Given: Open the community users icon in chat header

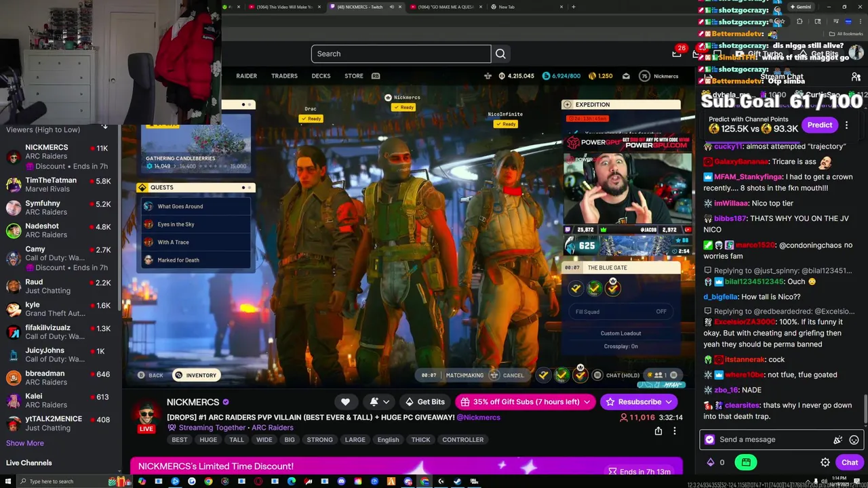Looking at the screenshot, I should [x=856, y=77].
